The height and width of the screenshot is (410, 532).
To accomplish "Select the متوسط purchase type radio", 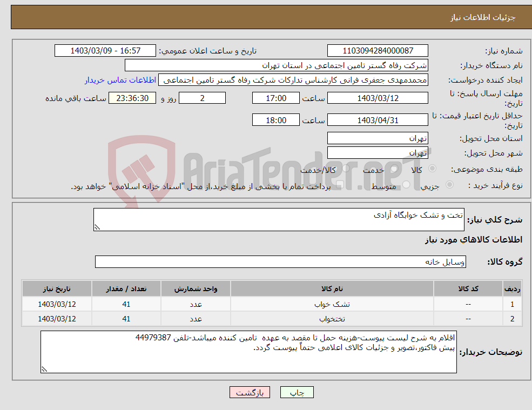I will [x=406, y=185].
